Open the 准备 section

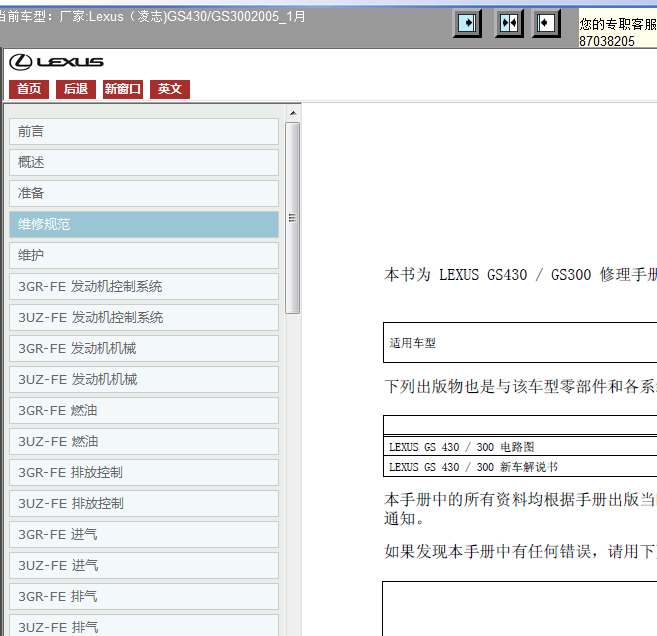click(x=144, y=194)
